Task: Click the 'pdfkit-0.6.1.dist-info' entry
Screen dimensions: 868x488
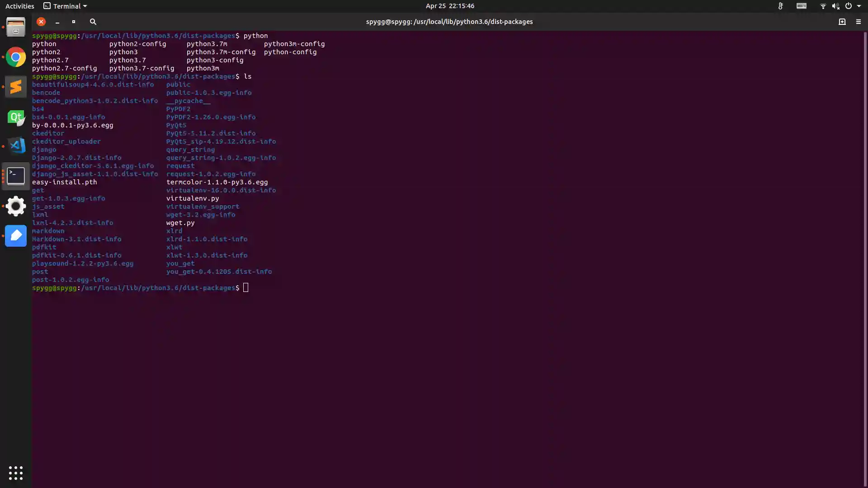Action: [77, 255]
